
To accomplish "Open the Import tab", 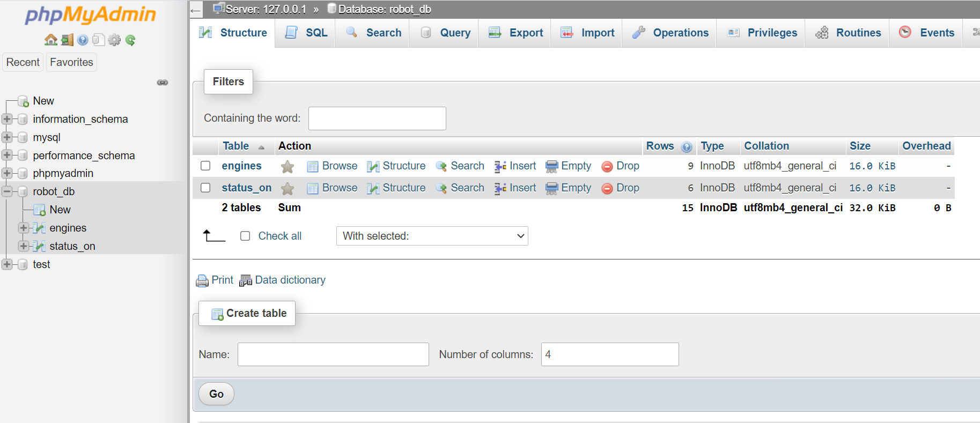I will click(x=587, y=33).
